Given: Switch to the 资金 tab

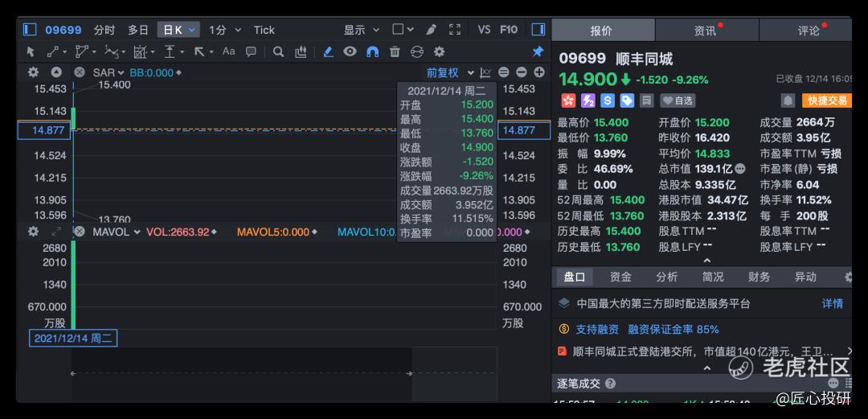Looking at the screenshot, I should pos(620,277).
